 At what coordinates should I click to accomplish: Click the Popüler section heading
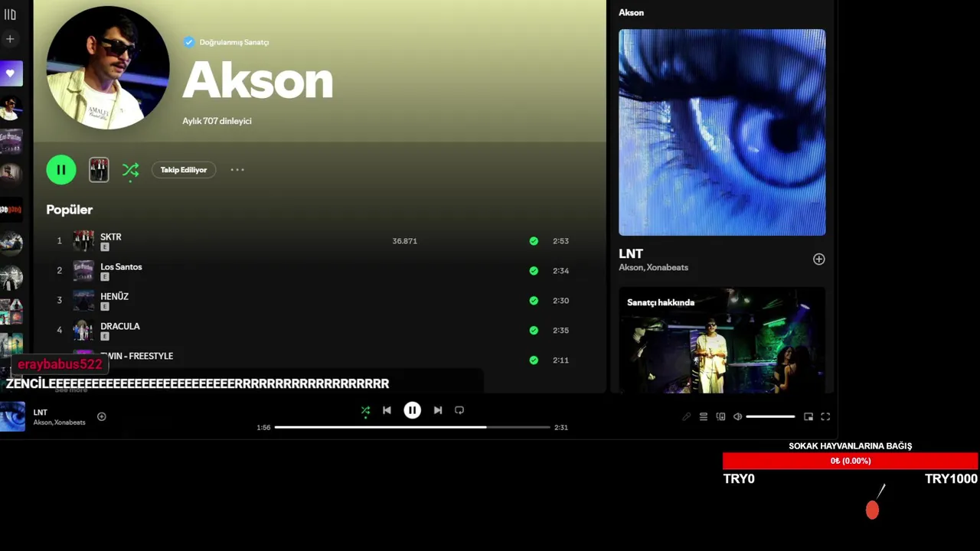(x=69, y=210)
